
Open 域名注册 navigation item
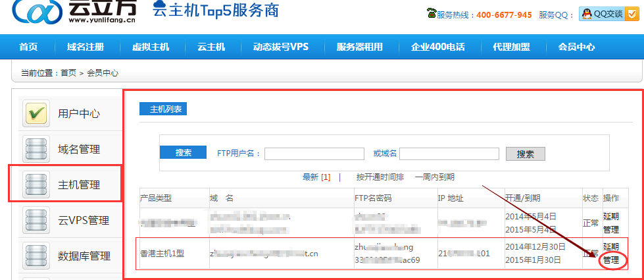[x=86, y=47]
